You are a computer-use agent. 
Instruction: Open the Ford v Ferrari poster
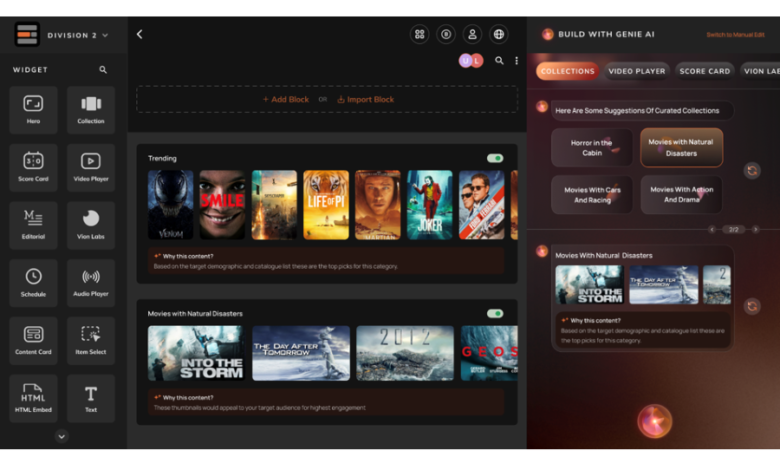click(482, 205)
